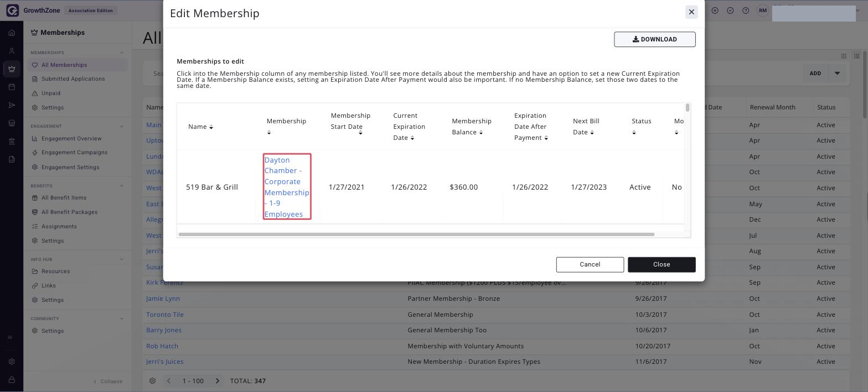Click the dialog table's horizontal scrollbar
Screen dimensions: 868x392
click(416, 234)
